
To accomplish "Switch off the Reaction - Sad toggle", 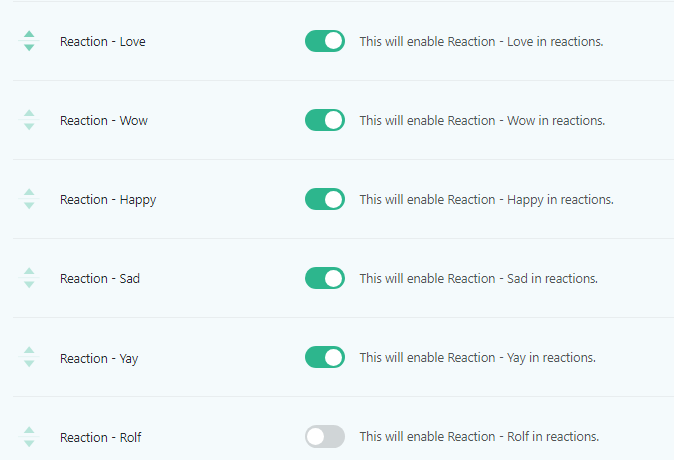I will pyautogui.click(x=325, y=278).
